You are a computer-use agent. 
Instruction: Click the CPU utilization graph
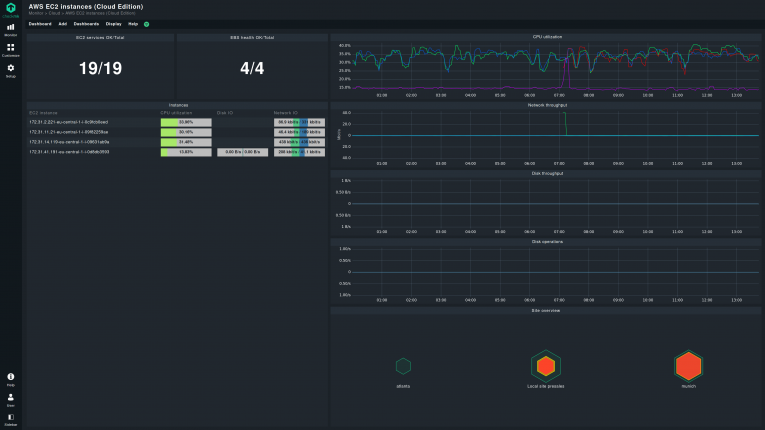(x=550, y=68)
